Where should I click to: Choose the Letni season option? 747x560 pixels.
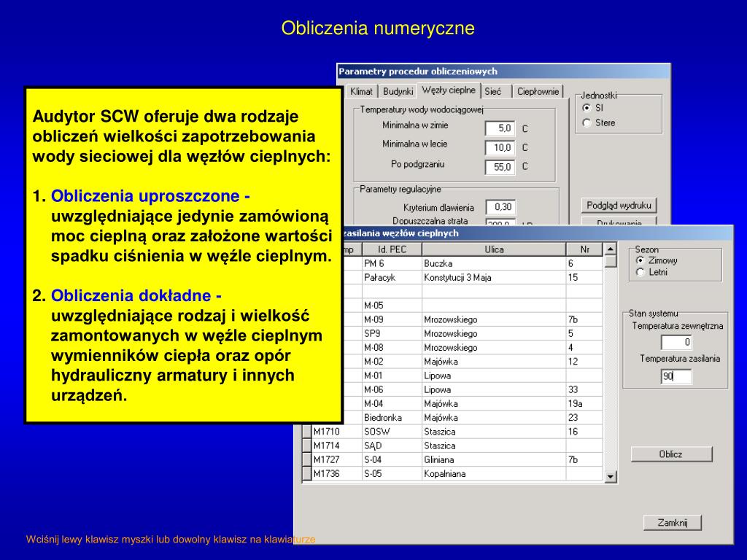coord(640,273)
